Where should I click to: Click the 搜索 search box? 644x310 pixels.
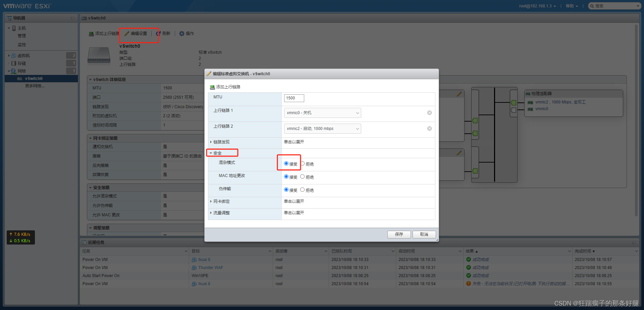(x=614, y=6)
